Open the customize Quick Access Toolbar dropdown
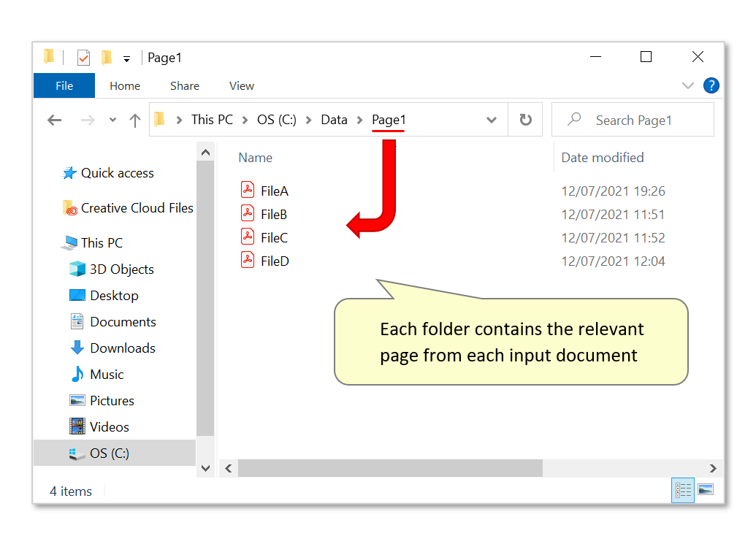 pyautogui.click(x=126, y=58)
